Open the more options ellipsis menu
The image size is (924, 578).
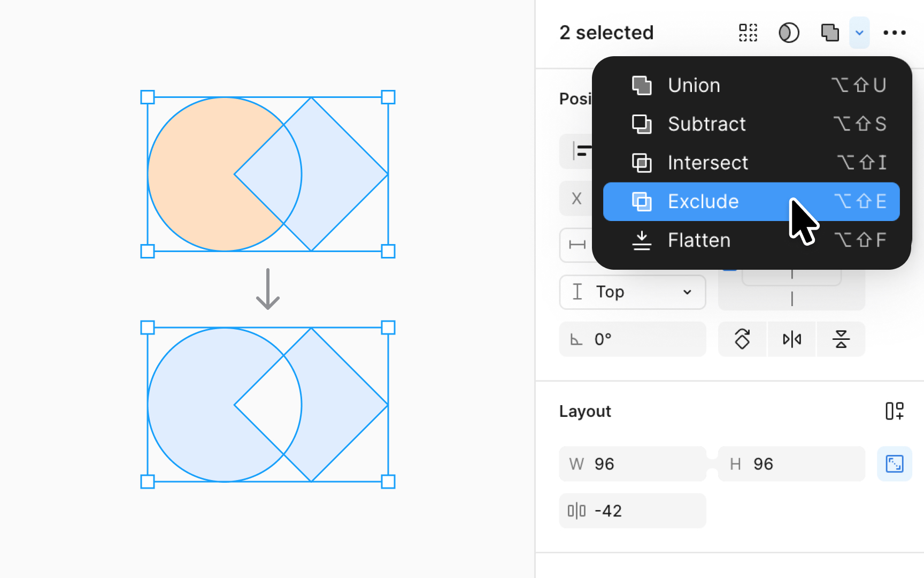(x=895, y=33)
